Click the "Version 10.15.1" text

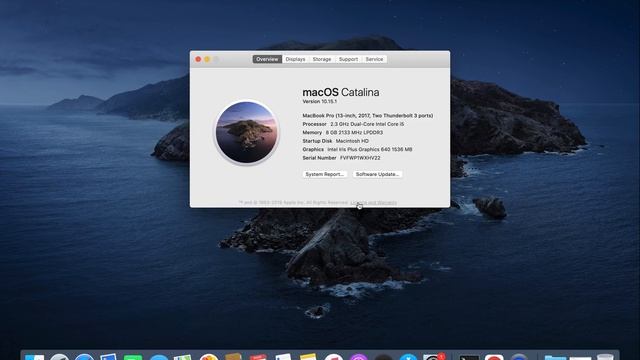coord(320,101)
